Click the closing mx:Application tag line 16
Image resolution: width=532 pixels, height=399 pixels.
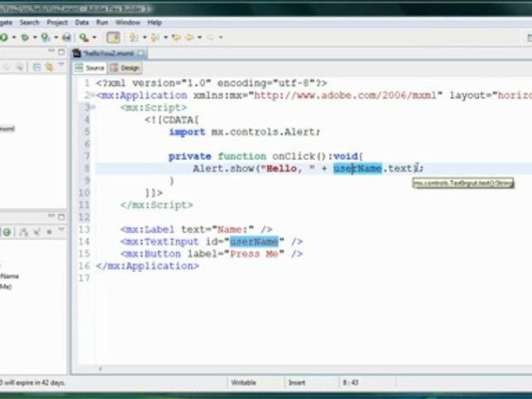click(x=147, y=266)
